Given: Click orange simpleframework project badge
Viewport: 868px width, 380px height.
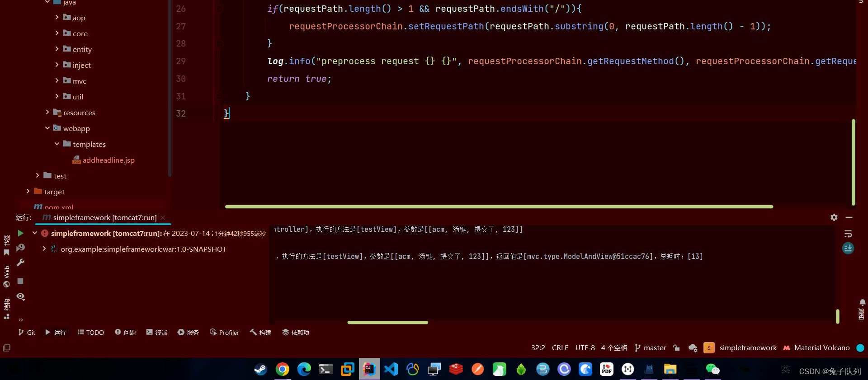Looking at the screenshot, I should [x=709, y=347].
